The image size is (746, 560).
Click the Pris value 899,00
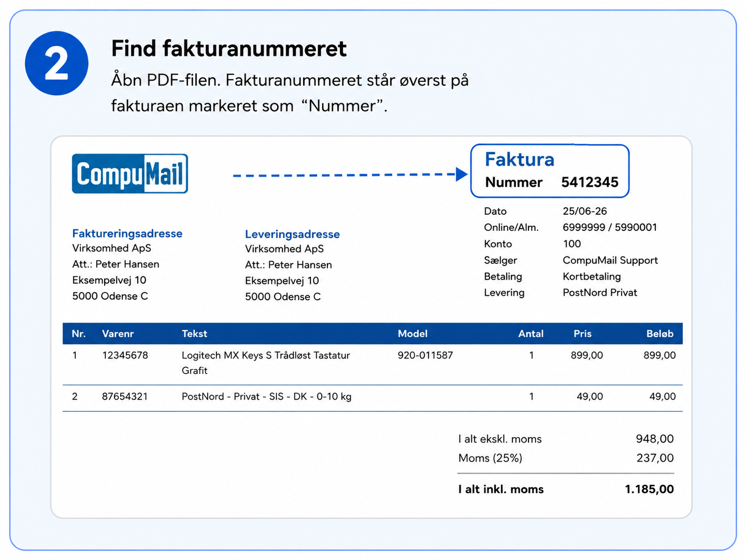[x=587, y=355]
